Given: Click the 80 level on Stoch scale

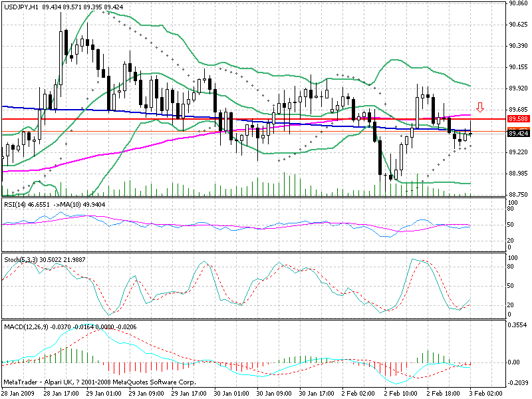Looking at the screenshot, I should click(x=510, y=267).
